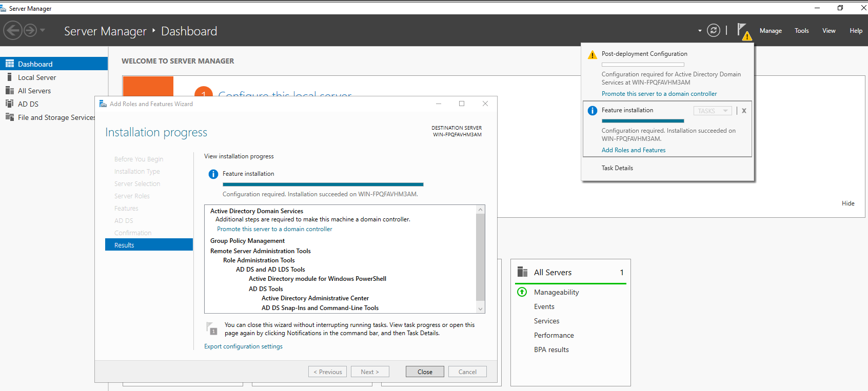Open Task Details in notification panel
Screen dimensions: 868x391
pyautogui.click(x=617, y=168)
